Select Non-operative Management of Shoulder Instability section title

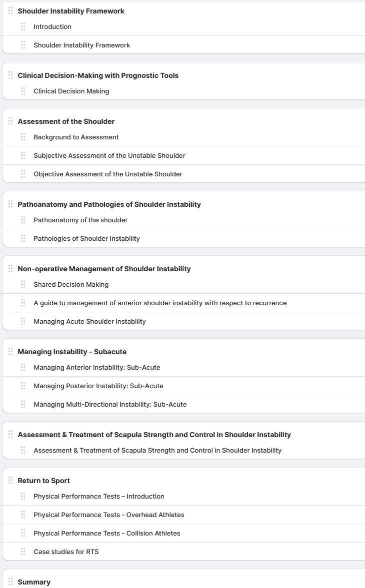[104, 269]
